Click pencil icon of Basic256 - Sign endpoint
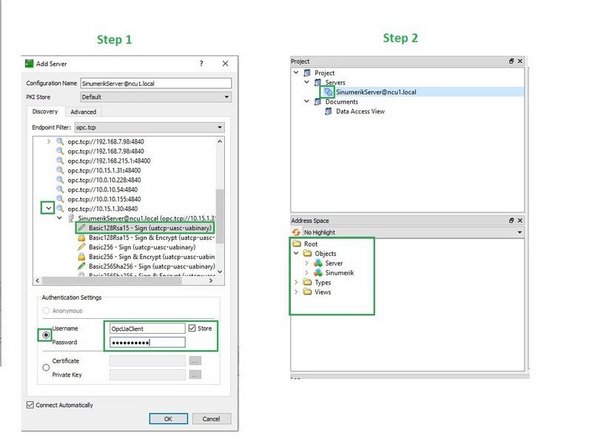The image size is (592, 444). click(x=82, y=247)
